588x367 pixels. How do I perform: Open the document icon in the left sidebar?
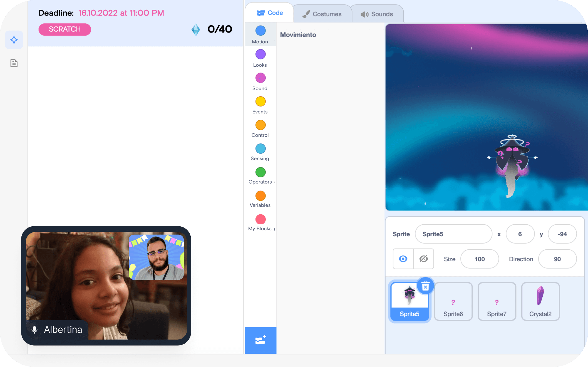(14, 63)
